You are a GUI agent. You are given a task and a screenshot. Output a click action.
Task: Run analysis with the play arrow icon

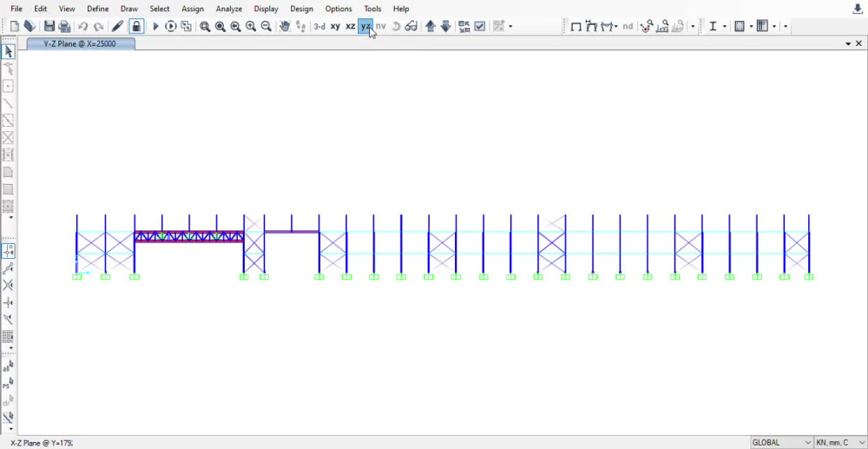[x=155, y=26]
